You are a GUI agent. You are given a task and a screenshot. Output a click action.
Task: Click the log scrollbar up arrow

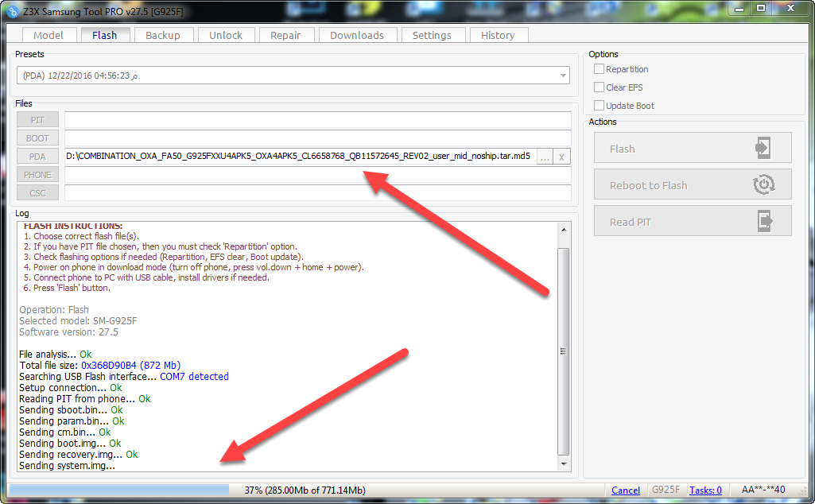pyautogui.click(x=564, y=229)
